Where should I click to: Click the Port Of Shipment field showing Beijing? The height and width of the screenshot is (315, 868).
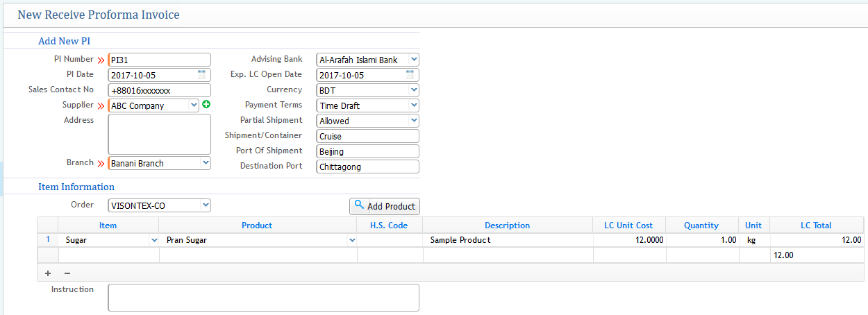367,151
